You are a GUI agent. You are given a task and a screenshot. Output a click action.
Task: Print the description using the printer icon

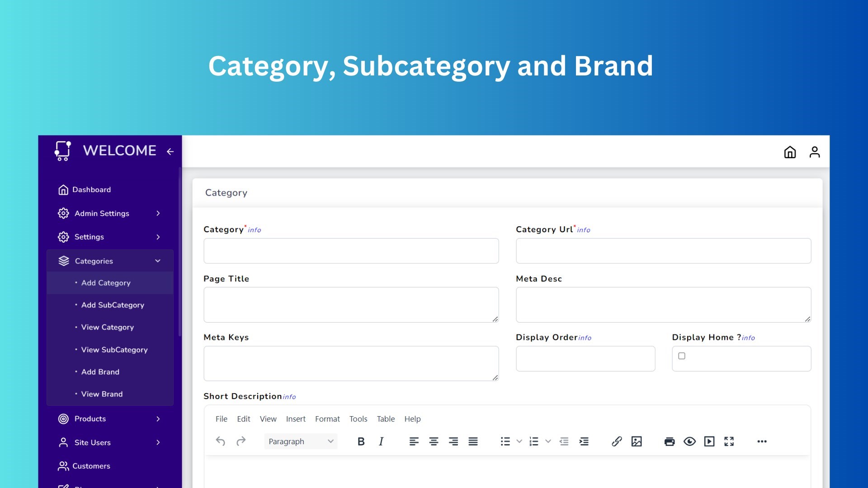[x=669, y=441]
